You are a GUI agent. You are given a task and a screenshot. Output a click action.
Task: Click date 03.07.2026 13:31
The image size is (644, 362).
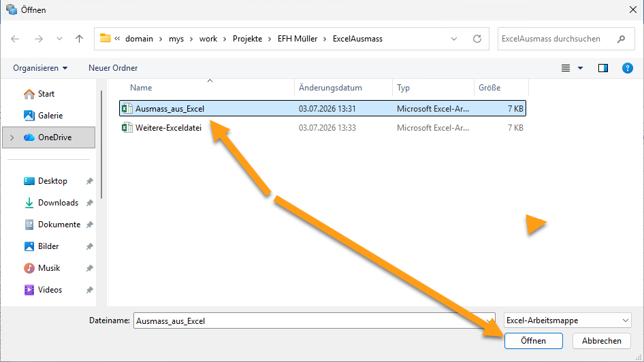[327, 109]
